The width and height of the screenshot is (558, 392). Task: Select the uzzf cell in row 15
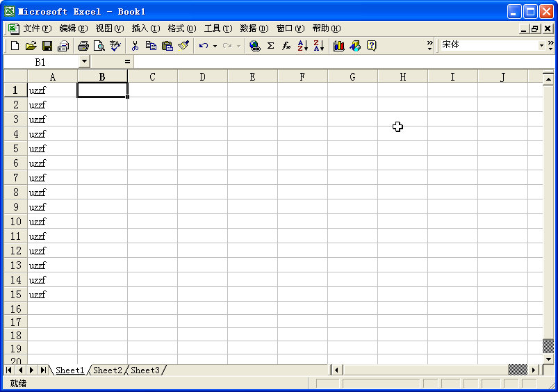(x=52, y=295)
